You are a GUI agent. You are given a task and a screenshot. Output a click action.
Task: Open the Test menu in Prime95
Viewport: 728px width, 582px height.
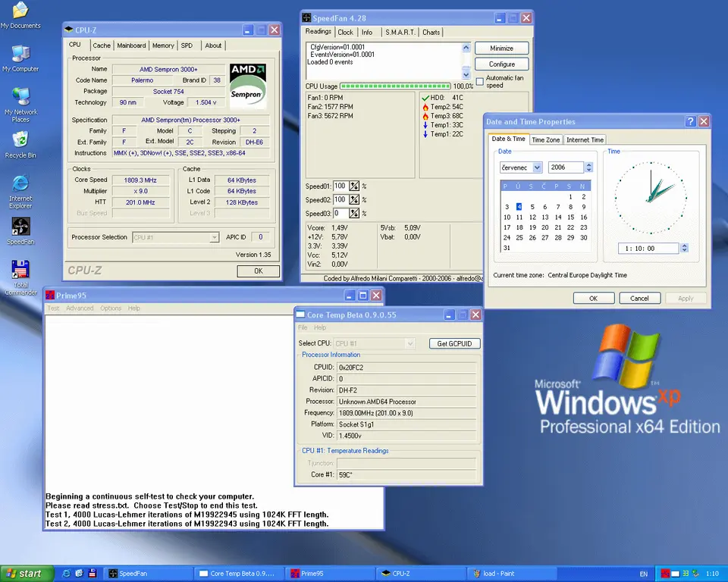pyautogui.click(x=53, y=308)
